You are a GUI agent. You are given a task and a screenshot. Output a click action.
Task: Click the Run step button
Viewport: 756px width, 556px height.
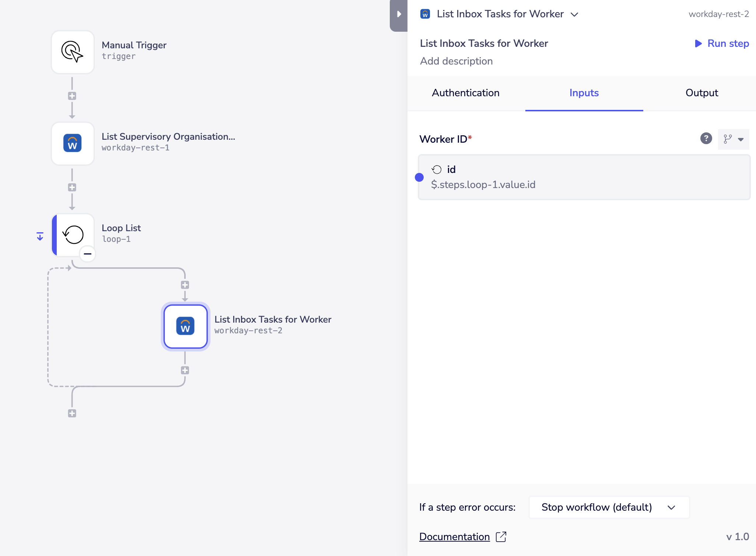(722, 44)
